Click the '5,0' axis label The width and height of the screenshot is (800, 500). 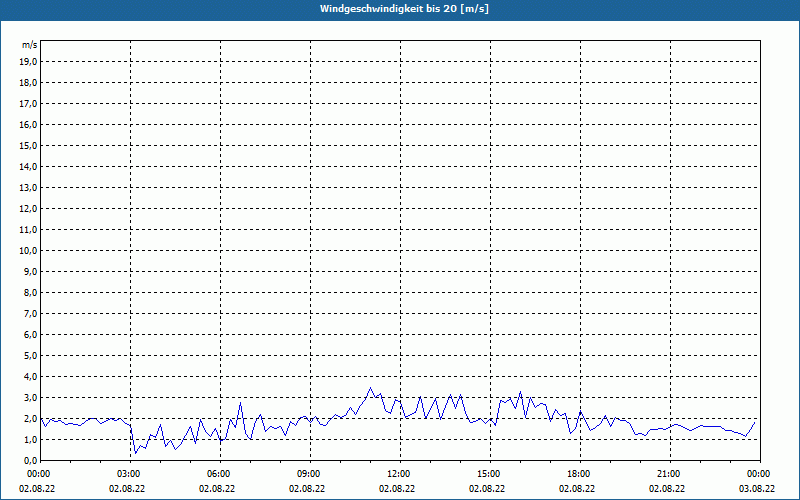point(30,356)
